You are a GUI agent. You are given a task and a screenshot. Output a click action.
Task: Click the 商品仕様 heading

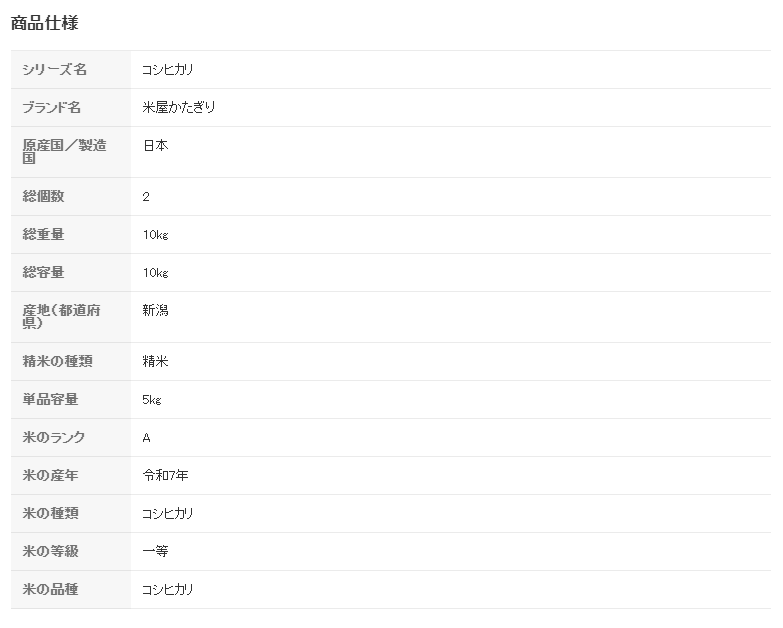tap(44, 23)
